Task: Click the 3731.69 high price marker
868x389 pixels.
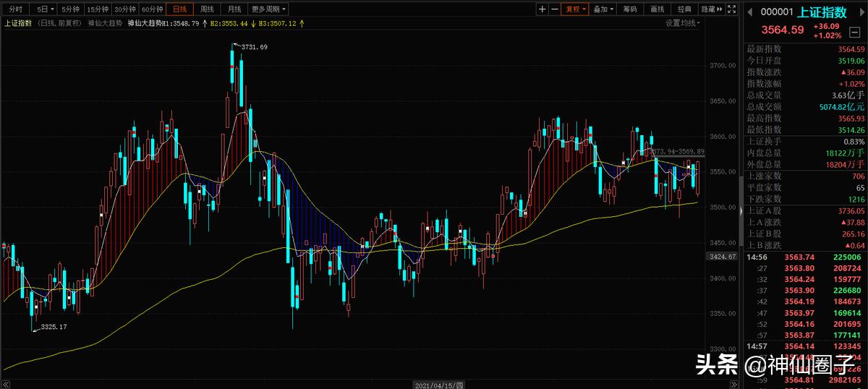Action: [x=254, y=47]
